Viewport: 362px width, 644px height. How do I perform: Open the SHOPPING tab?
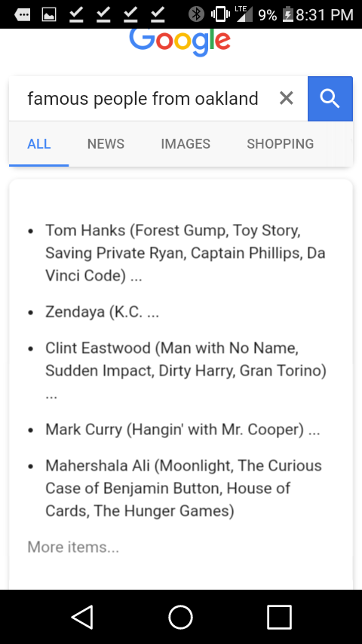[x=281, y=144]
